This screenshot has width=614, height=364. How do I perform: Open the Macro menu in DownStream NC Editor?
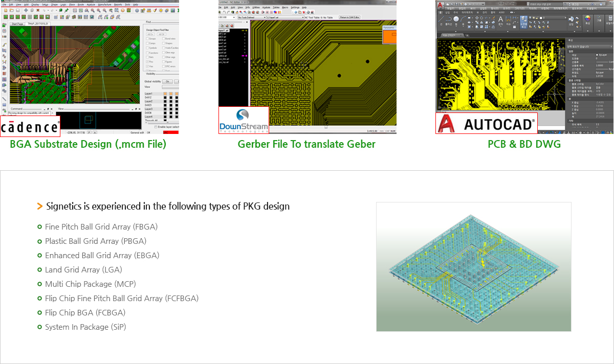[x=285, y=8]
